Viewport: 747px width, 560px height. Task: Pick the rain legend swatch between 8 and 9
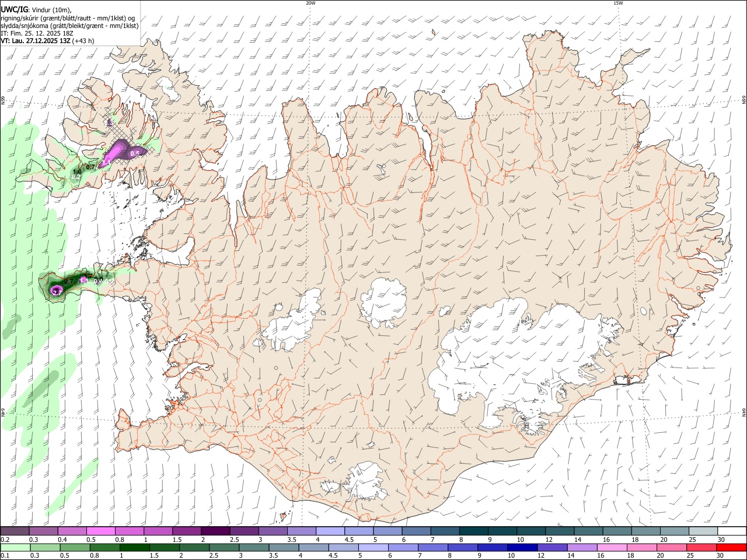(462, 547)
